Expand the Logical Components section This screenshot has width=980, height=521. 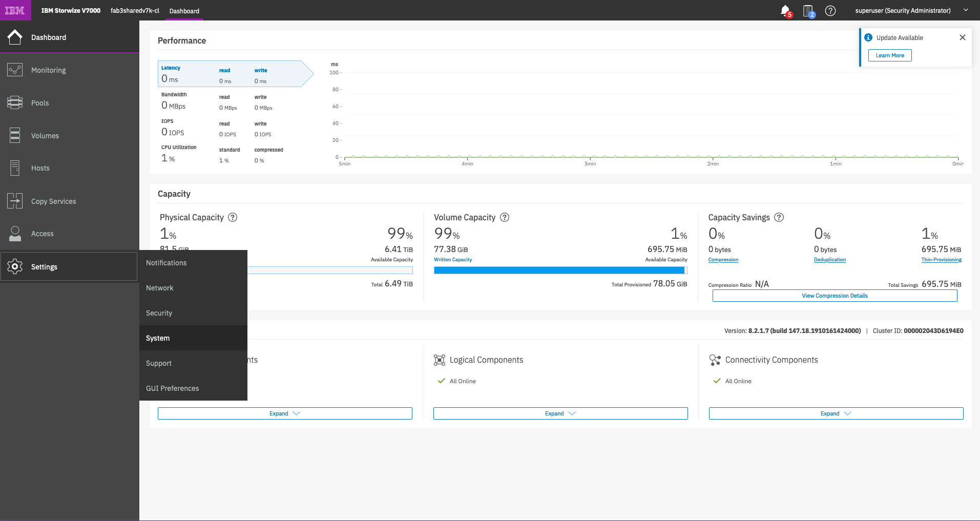pos(560,413)
